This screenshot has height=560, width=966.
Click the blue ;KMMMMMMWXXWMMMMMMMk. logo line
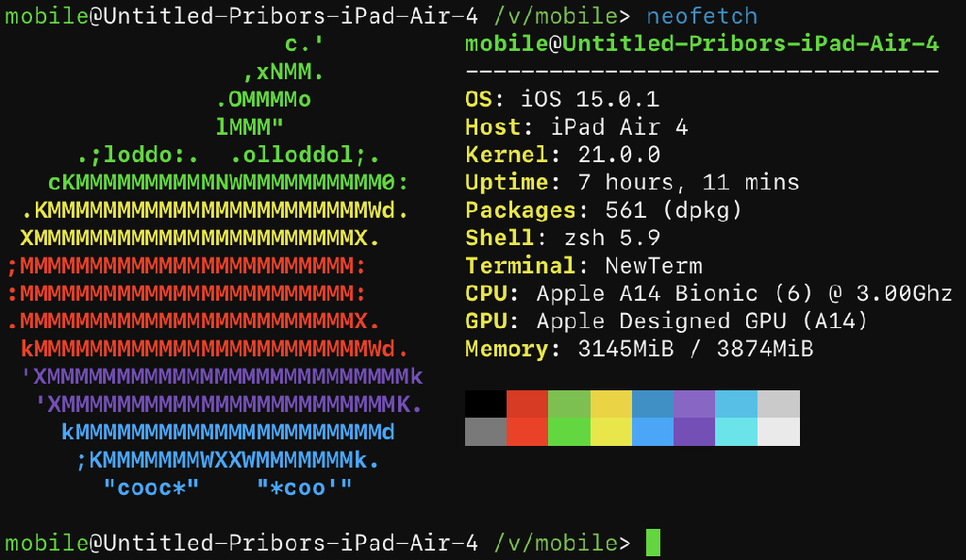[228, 460]
